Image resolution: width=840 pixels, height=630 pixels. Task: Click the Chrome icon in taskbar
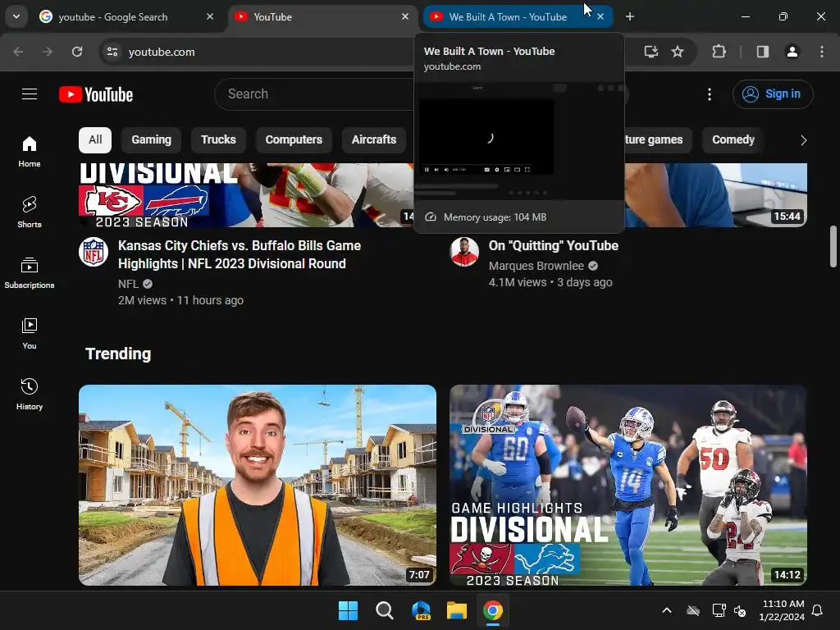tap(493, 610)
